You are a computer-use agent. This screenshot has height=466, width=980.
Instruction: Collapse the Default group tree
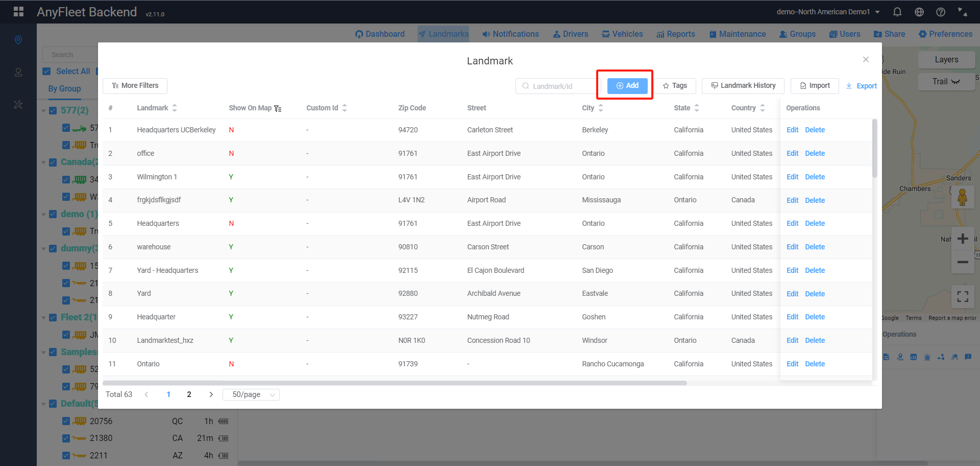tap(43, 404)
